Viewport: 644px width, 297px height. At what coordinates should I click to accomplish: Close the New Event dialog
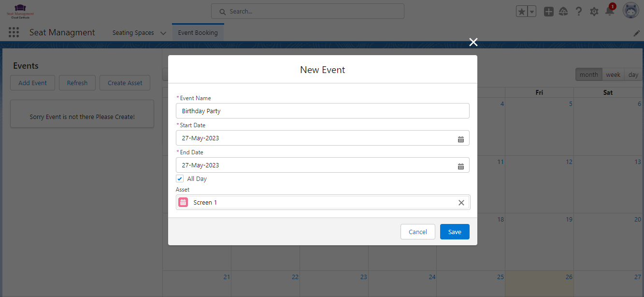pyautogui.click(x=473, y=43)
